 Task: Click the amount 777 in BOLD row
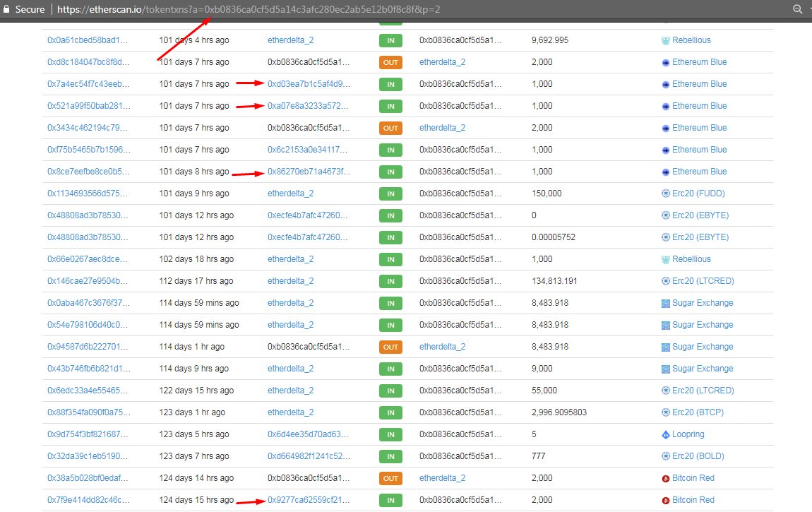click(x=539, y=456)
